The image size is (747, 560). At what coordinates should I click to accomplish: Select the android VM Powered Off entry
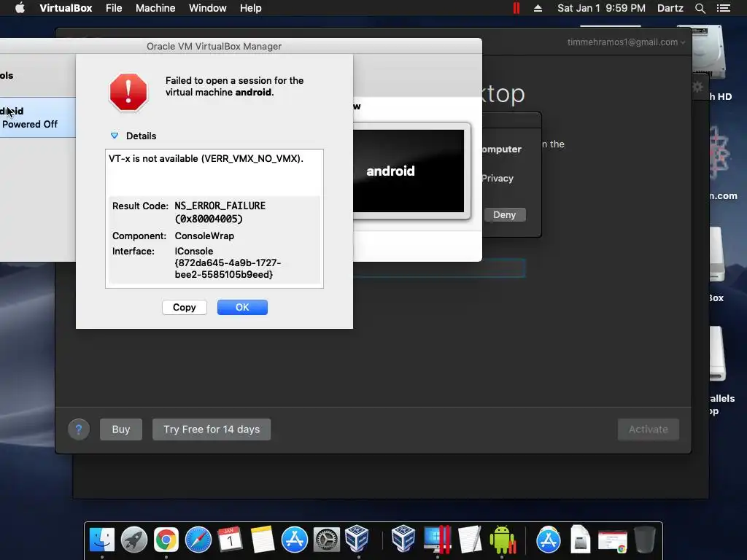[38, 117]
